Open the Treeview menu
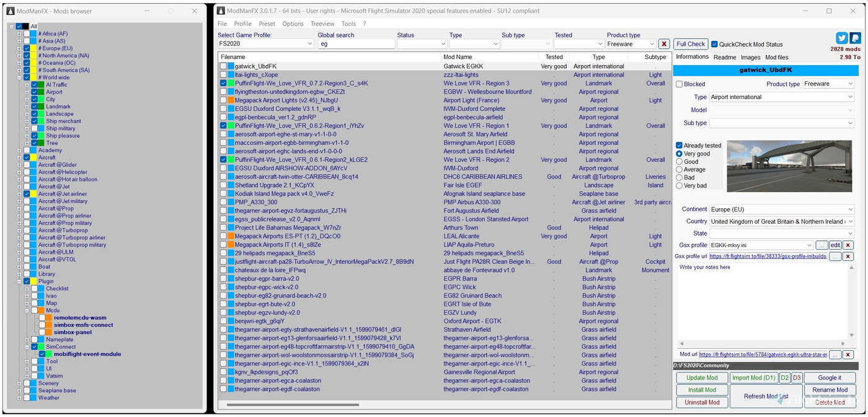The image size is (868, 417). 322,24
